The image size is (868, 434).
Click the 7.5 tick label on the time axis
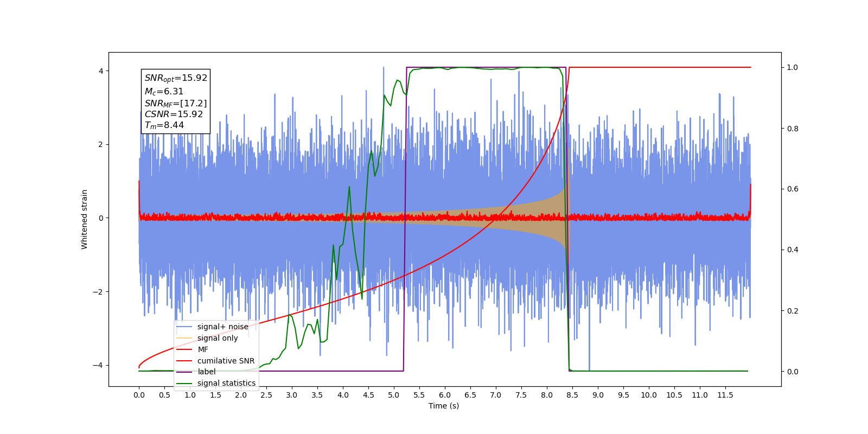pos(521,395)
